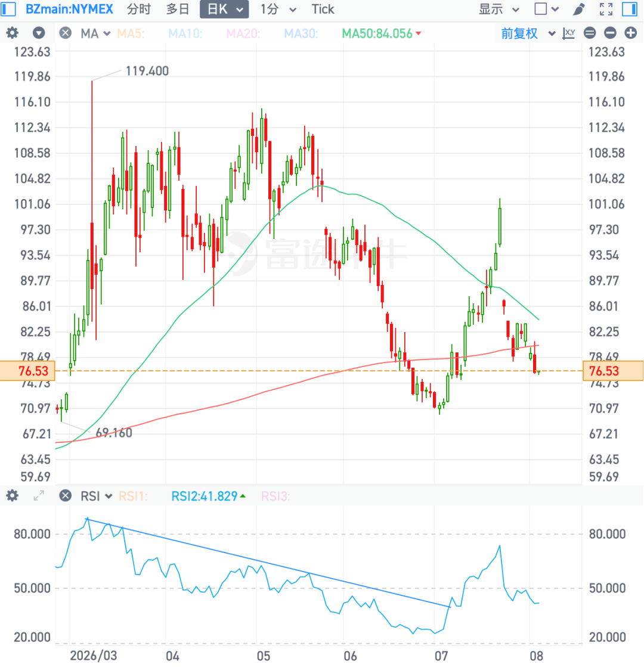Open main chart indicator settings gear

point(13,33)
